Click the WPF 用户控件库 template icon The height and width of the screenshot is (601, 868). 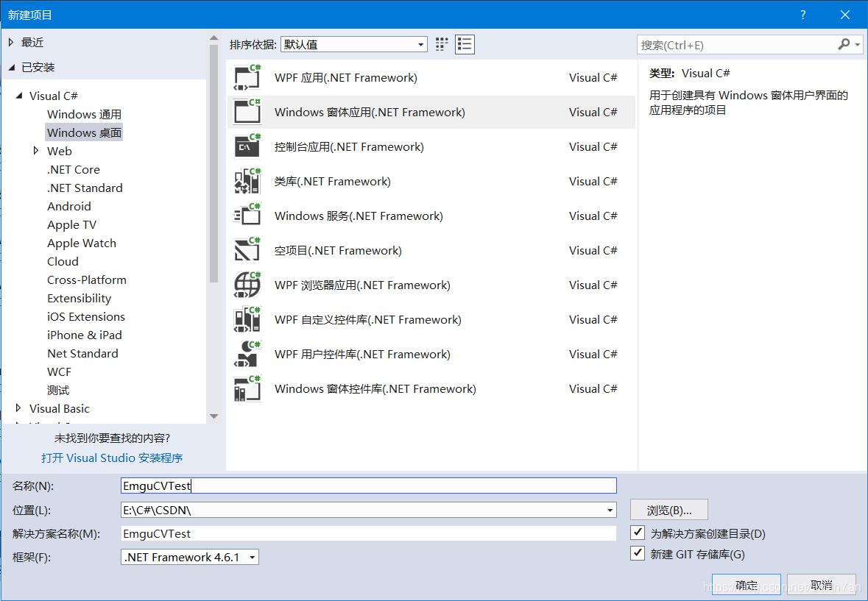247,355
